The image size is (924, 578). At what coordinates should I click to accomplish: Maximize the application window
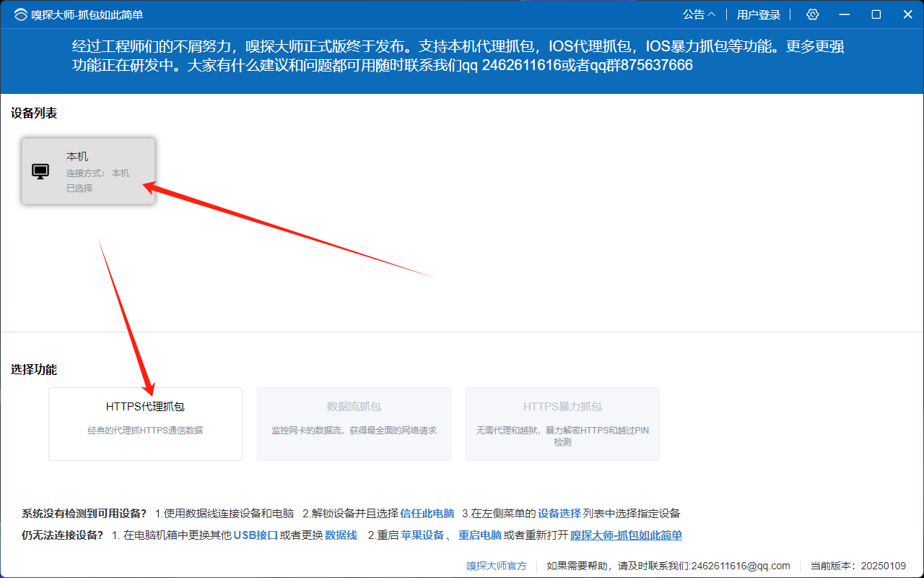click(876, 14)
